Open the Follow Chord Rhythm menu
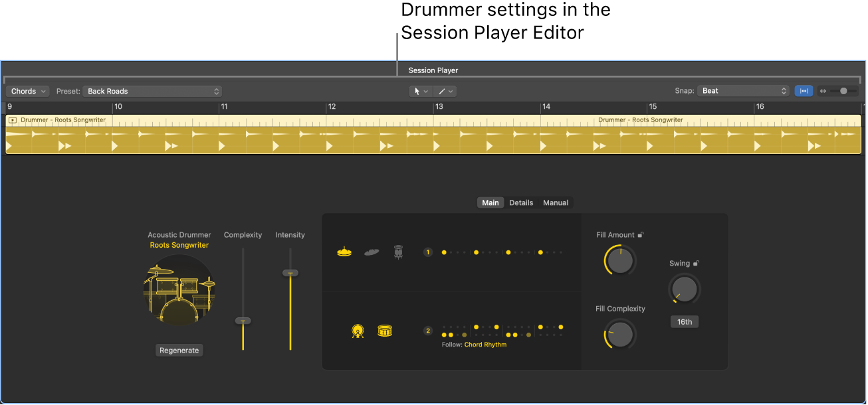868x405 pixels. 485,345
